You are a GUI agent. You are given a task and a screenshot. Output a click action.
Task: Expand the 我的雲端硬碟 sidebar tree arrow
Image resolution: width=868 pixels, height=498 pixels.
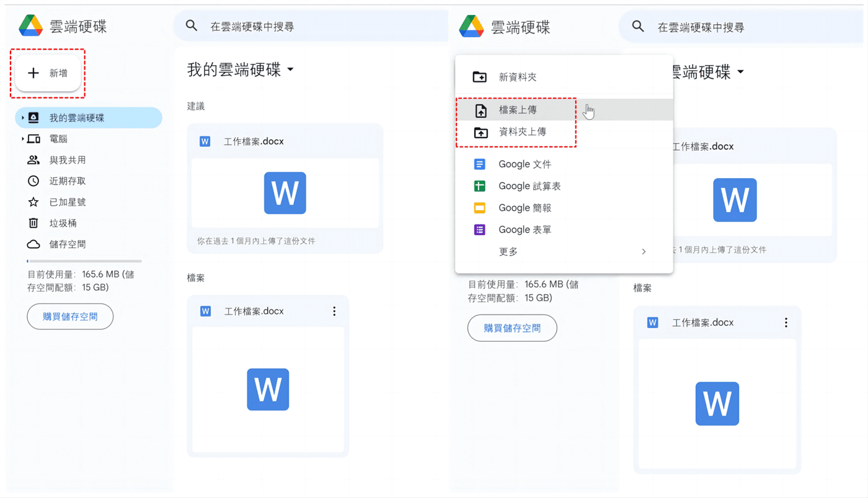click(x=23, y=118)
